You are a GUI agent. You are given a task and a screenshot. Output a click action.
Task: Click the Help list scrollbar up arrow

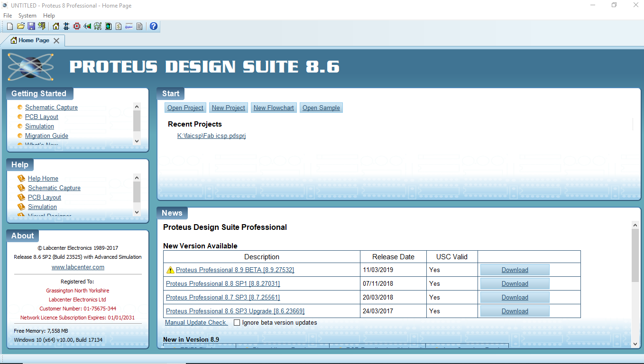click(x=137, y=178)
